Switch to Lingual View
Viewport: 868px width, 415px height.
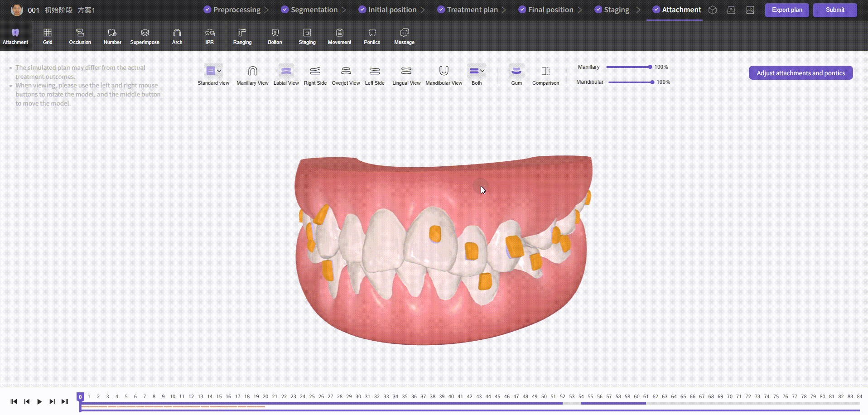406,75
